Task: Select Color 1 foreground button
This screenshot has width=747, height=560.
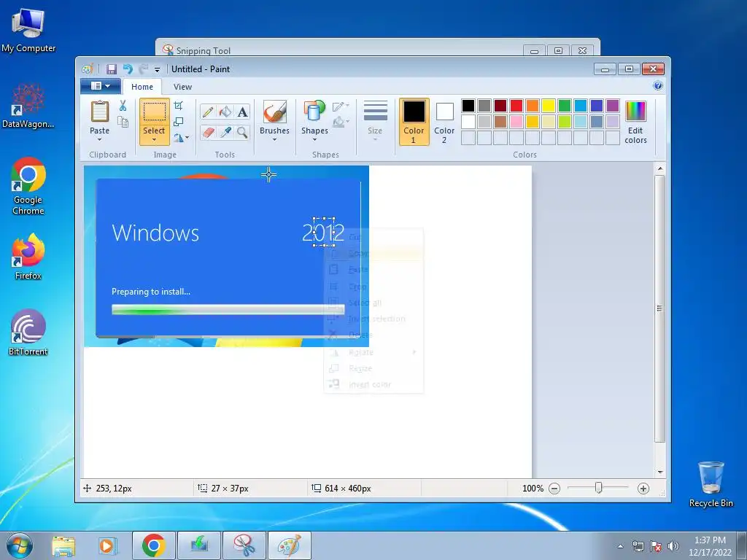Action: 414,122
